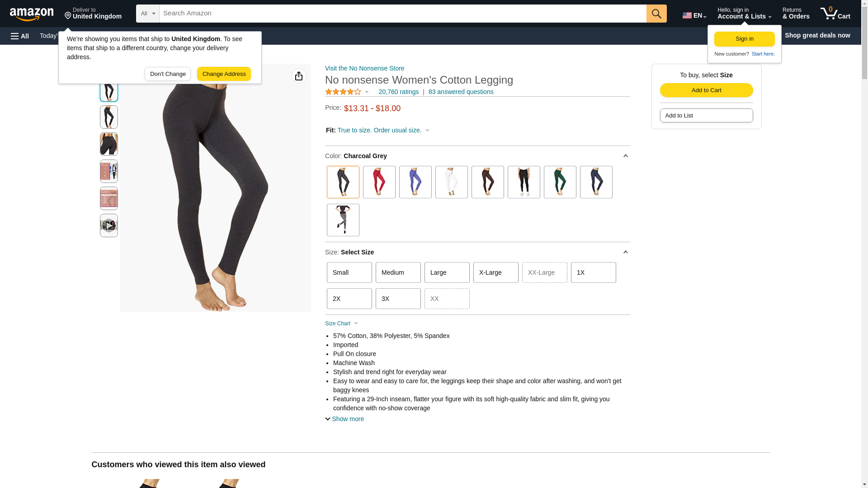Open the All hamburger menu

pyautogui.click(x=20, y=36)
